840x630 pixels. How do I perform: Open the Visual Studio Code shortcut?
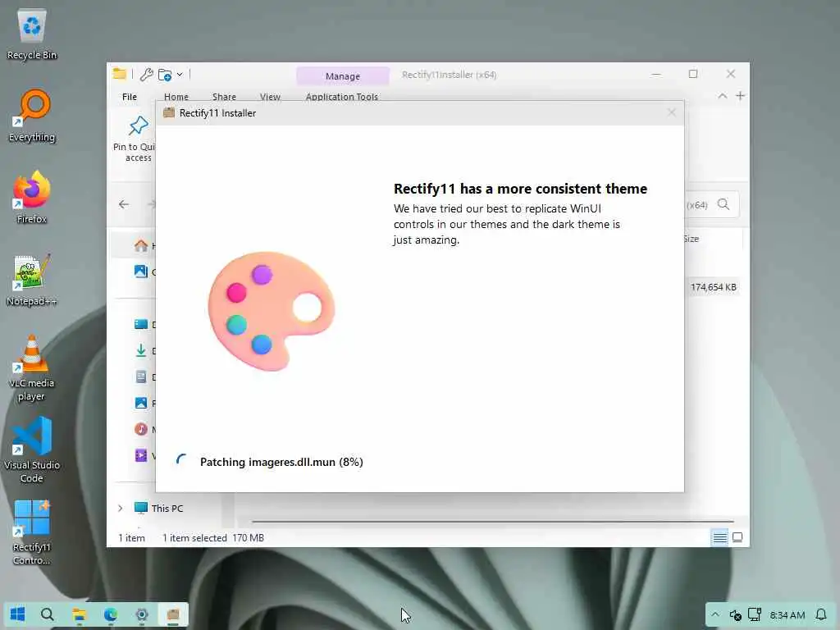(32, 449)
